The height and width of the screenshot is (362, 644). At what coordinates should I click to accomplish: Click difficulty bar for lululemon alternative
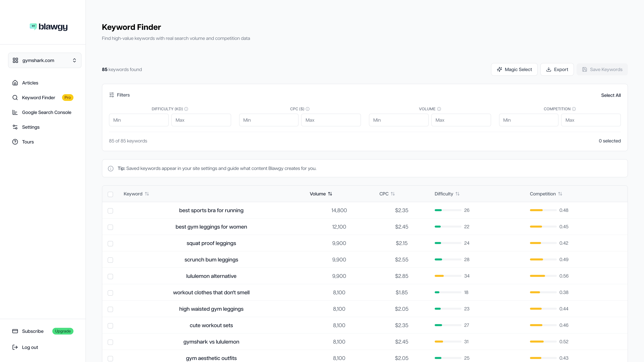coord(448,276)
